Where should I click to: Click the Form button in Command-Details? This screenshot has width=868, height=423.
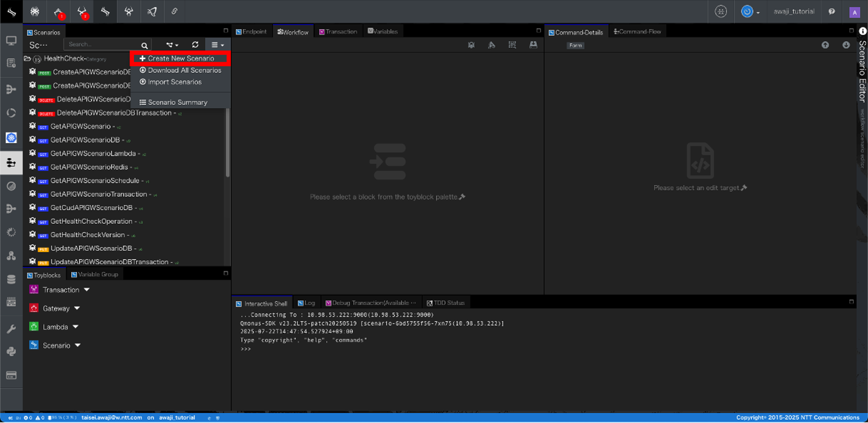576,46
